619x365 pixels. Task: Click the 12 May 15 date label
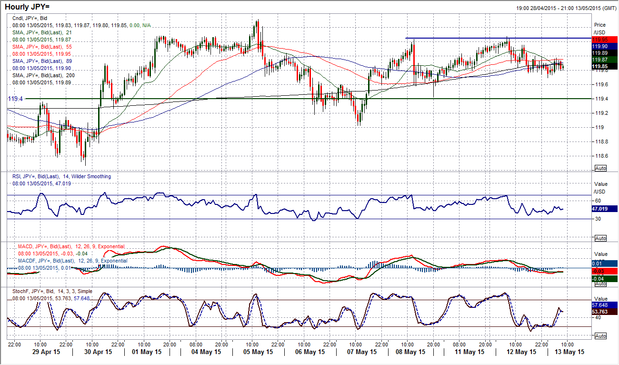521,352
